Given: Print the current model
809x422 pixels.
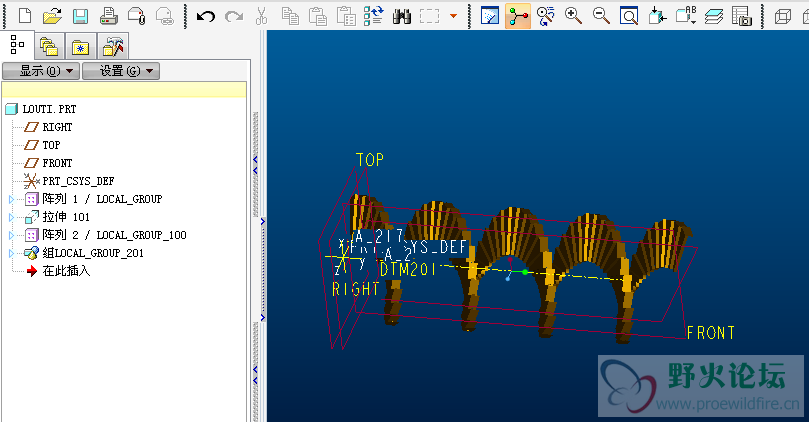Looking at the screenshot, I should 108,16.
